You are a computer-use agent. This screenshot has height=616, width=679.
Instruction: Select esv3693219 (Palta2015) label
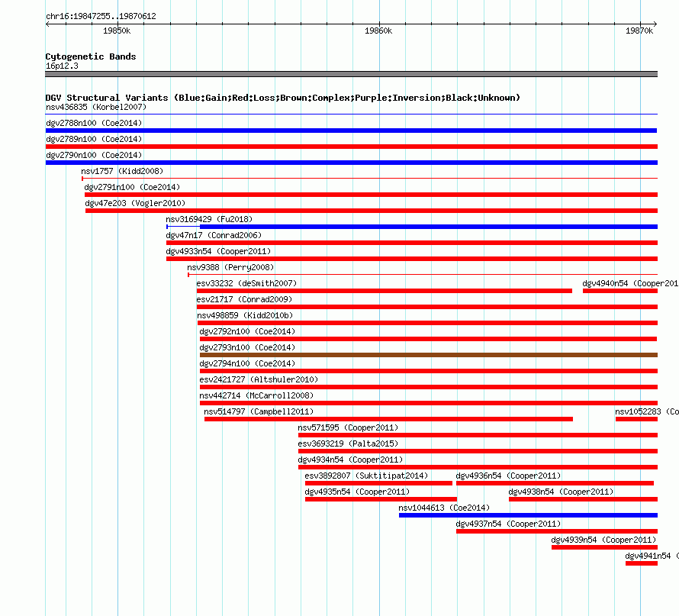(x=348, y=443)
